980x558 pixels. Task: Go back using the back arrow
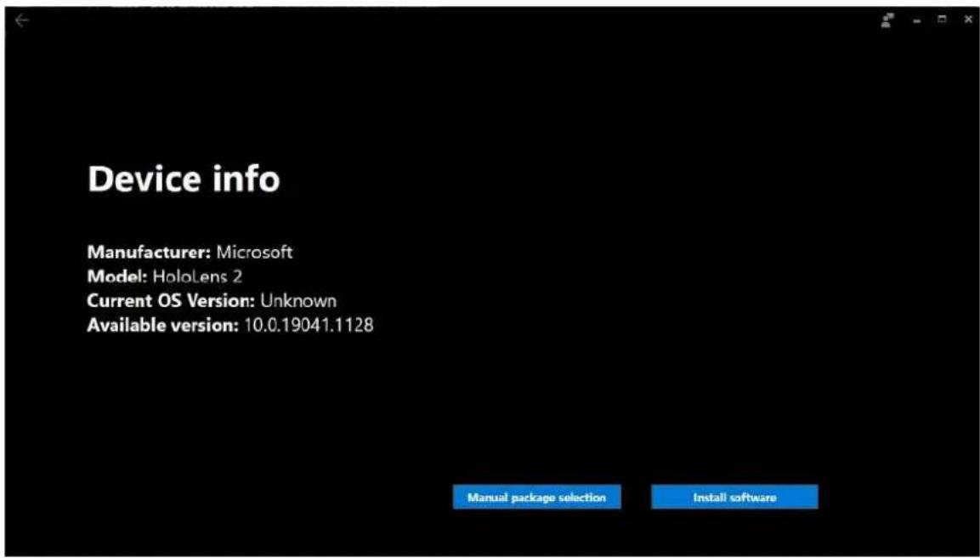pyautogui.click(x=22, y=20)
